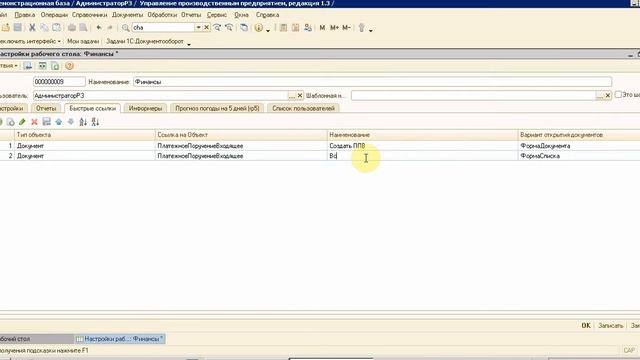Click the Find next binoculars icon
640x360 pixels.
(217, 27)
